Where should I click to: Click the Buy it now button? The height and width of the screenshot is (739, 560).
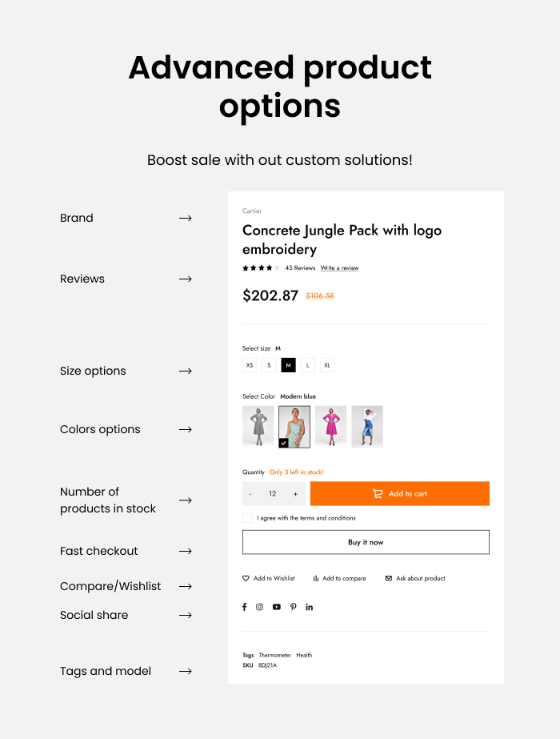[x=366, y=542]
